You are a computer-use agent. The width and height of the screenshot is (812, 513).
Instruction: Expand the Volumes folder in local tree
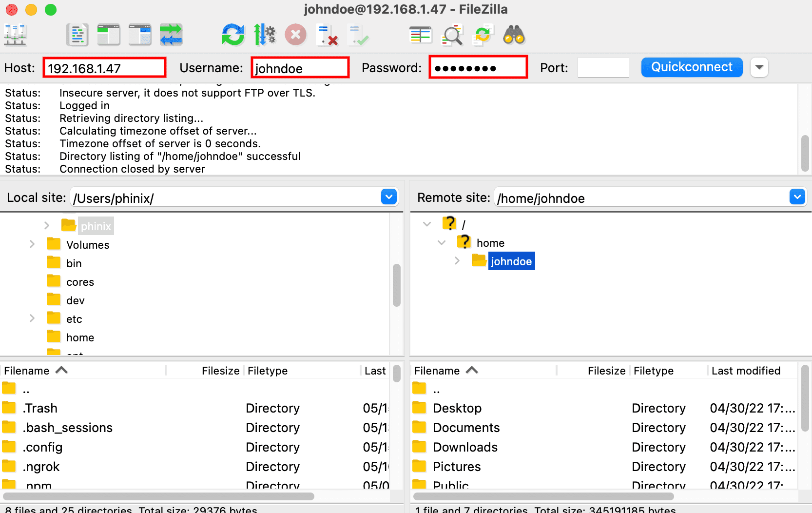click(x=32, y=244)
